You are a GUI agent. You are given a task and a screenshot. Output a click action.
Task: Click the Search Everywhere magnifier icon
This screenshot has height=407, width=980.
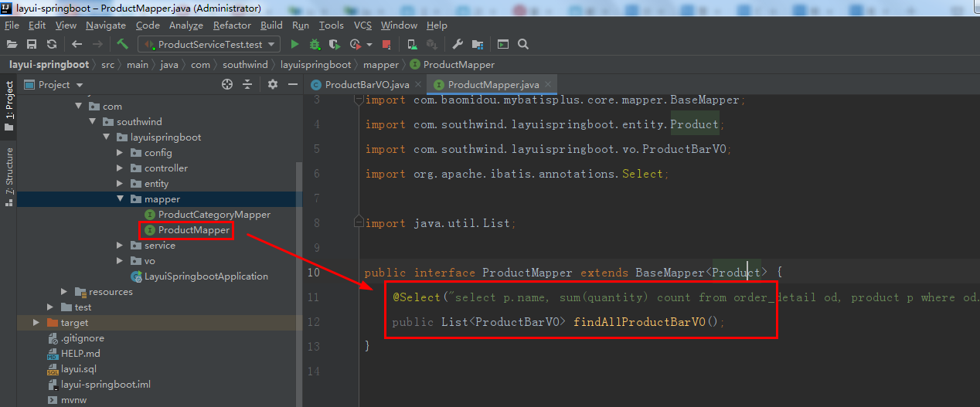pos(523,44)
